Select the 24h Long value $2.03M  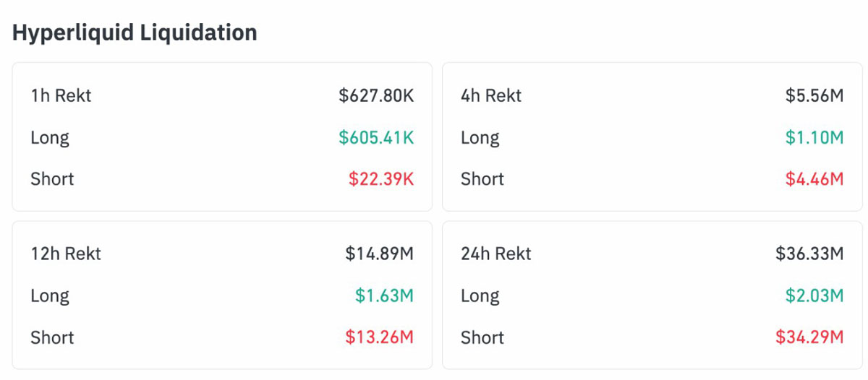point(814,295)
